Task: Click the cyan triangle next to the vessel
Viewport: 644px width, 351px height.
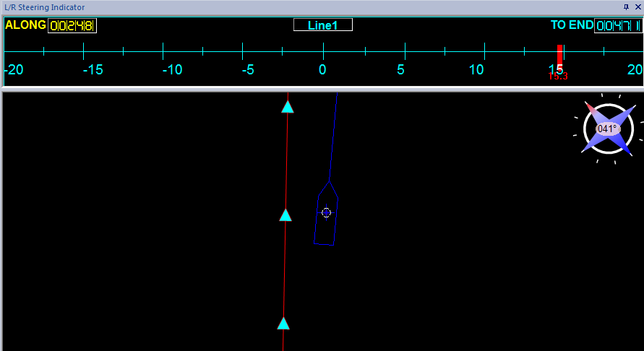Action: pos(285,215)
